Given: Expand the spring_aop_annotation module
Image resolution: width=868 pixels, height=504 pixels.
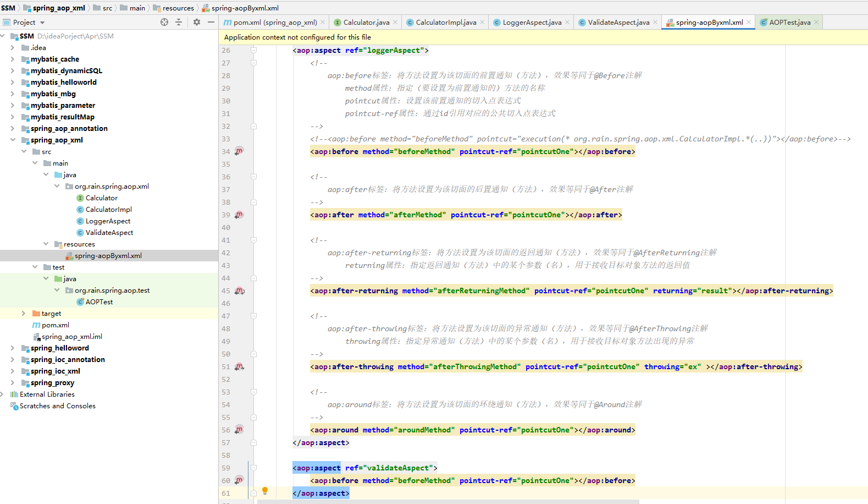Looking at the screenshot, I should tap(13, 129).
